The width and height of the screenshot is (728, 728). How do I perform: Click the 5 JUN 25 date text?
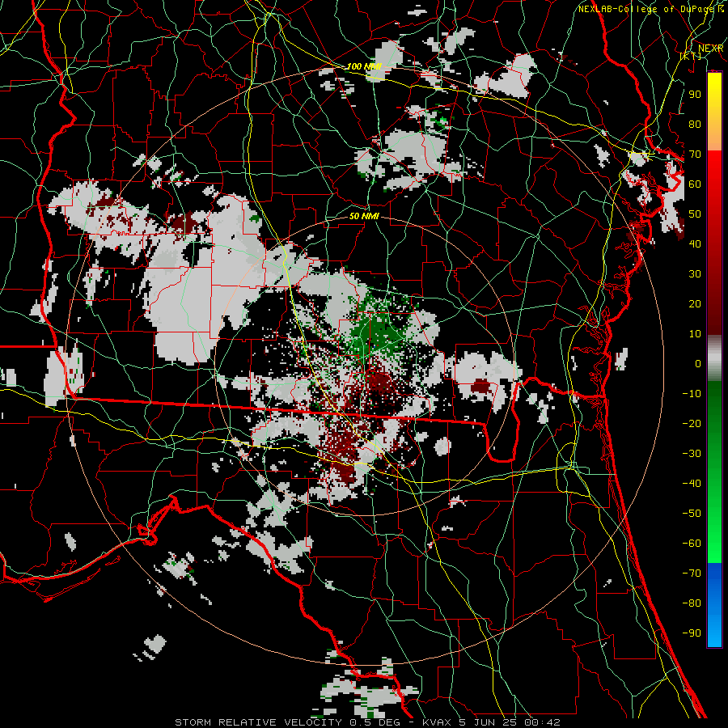[x=489, y=722]
